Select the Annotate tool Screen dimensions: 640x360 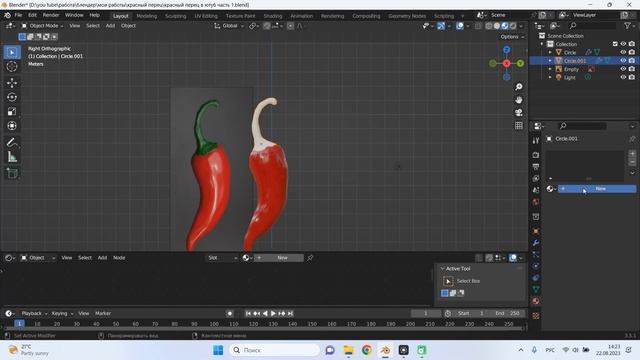[12, 142]
